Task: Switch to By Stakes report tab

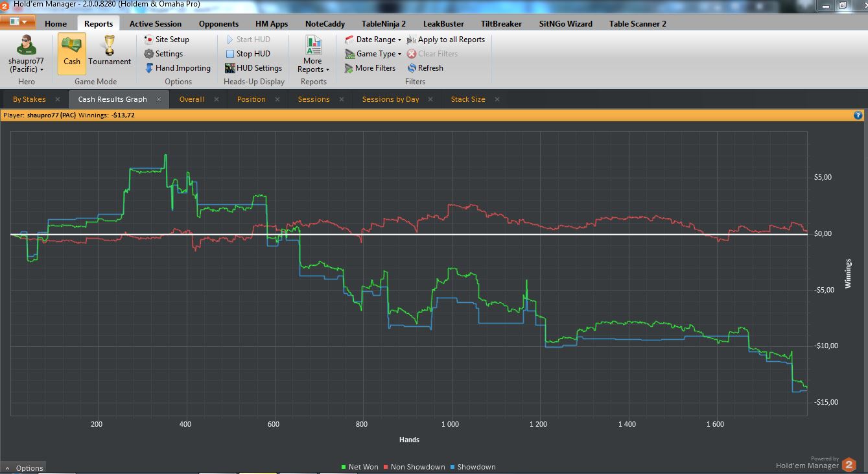Action: coord(29,99)
